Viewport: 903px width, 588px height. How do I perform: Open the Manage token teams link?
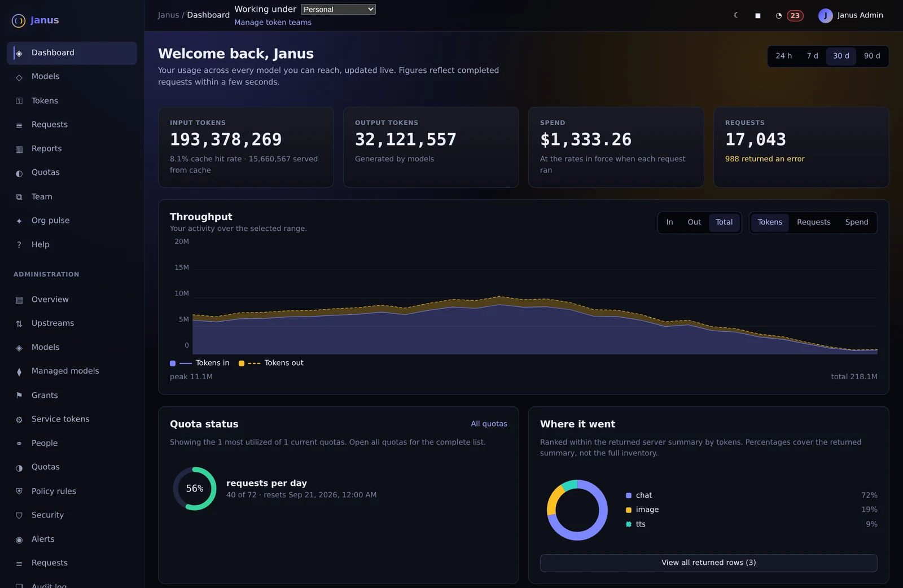tap(273, 23)
